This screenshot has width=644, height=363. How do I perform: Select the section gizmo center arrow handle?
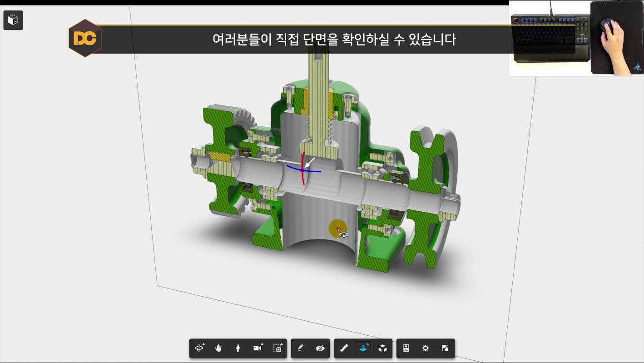tap(309, 163)
